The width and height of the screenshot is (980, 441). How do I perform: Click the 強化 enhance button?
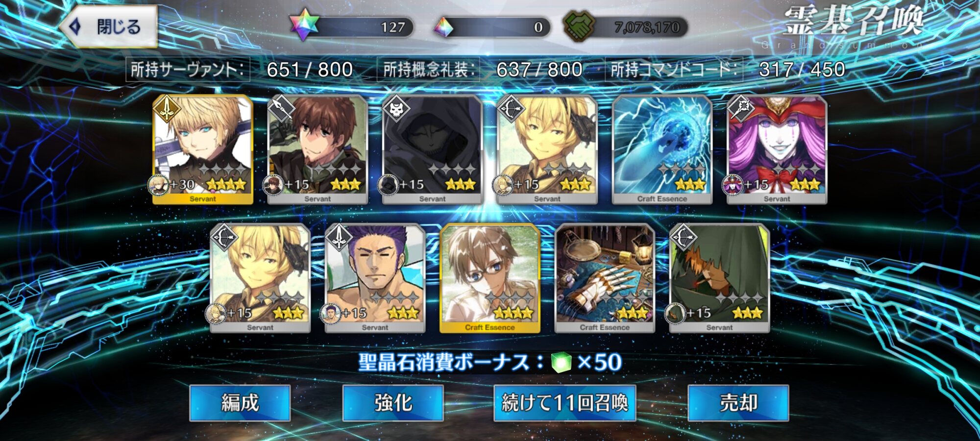pyautogui.click(x=393, y=403)
